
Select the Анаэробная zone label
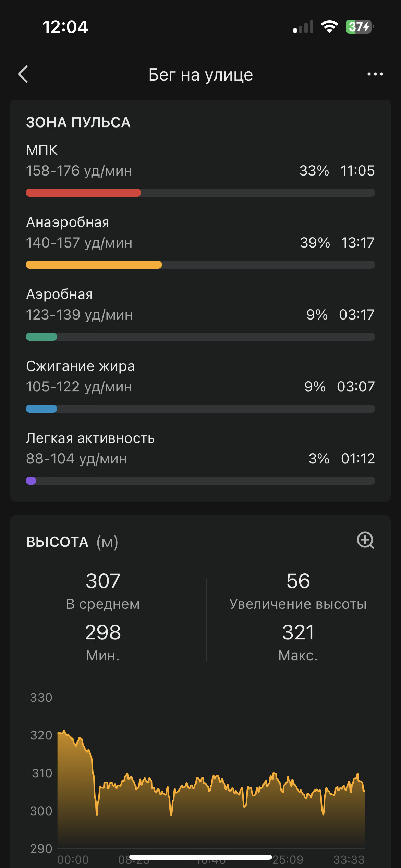click(68, 222)
